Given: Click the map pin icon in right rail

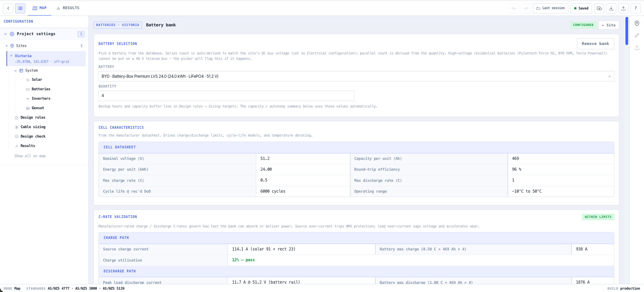Looking at the screenshot, I should click(637, 23).
